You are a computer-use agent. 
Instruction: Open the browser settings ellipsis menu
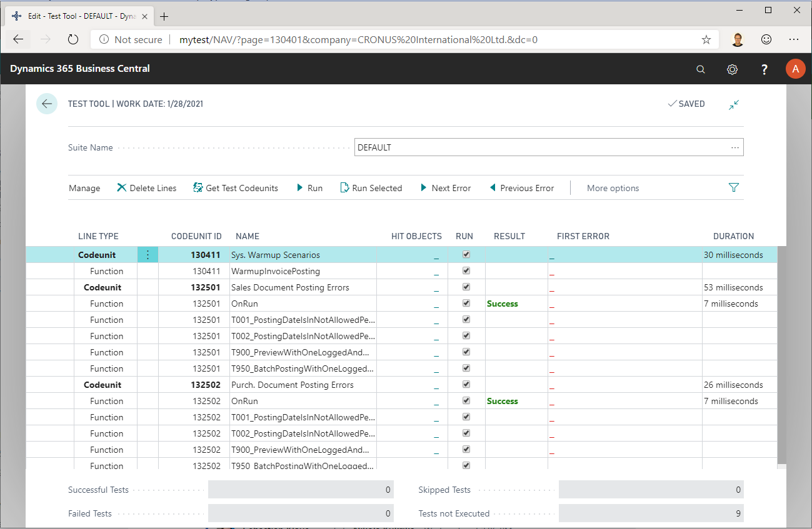pyautogui.click(x=794, y=39)
